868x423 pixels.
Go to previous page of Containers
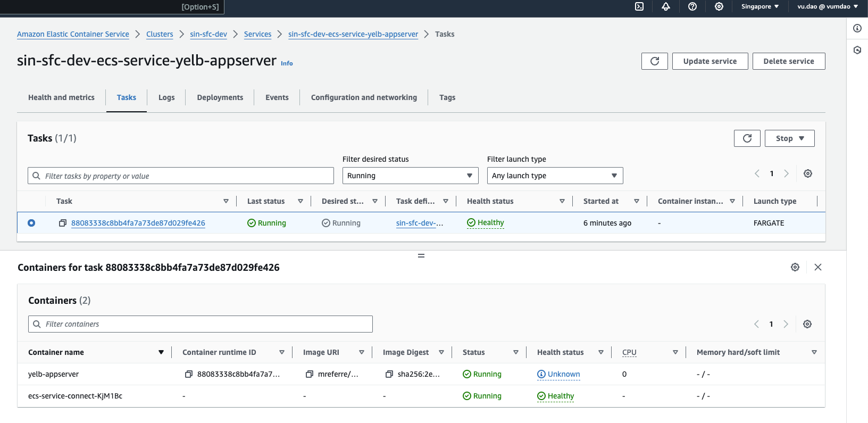point(757,324)
